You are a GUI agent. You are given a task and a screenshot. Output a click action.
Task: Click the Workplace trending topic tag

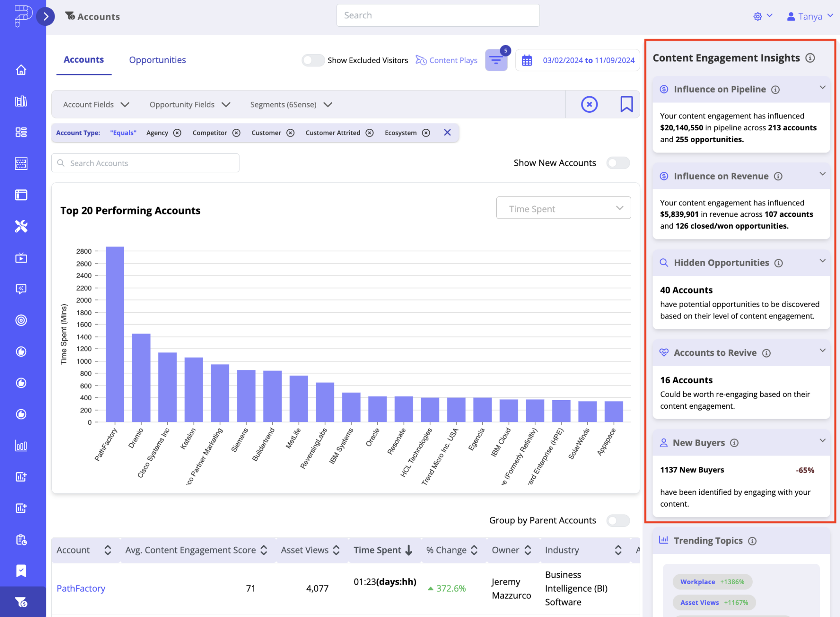712,582
